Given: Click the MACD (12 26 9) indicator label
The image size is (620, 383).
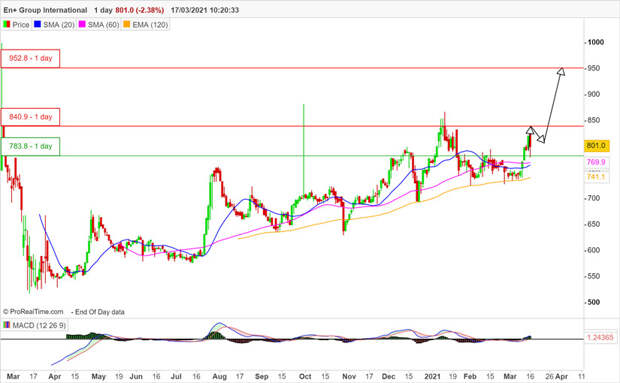Looking at the screenshot, I should (39, 325).
